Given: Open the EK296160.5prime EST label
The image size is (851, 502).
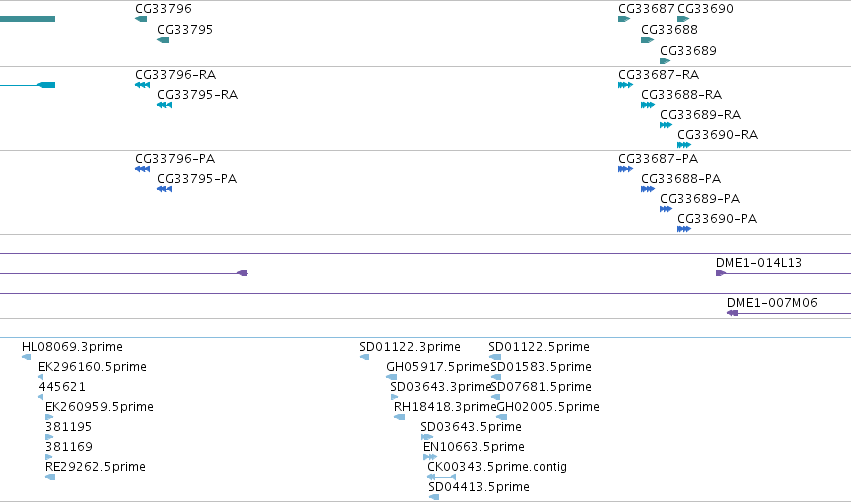Looking at the screenshot, I should 92,366.
